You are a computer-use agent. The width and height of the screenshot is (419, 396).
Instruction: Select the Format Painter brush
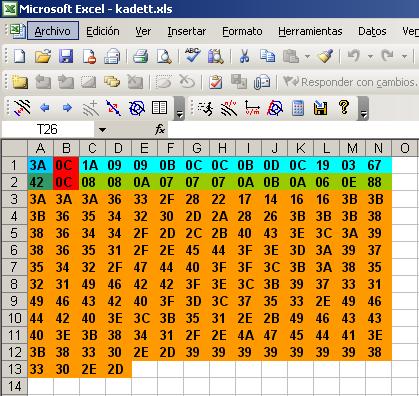[325, 56]
